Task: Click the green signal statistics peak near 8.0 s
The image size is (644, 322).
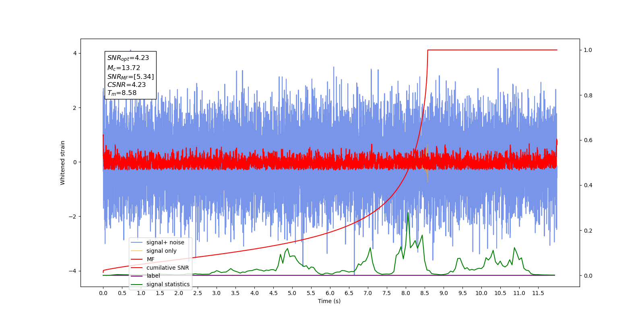Action: pyautogui.click(x=408, y=213)
